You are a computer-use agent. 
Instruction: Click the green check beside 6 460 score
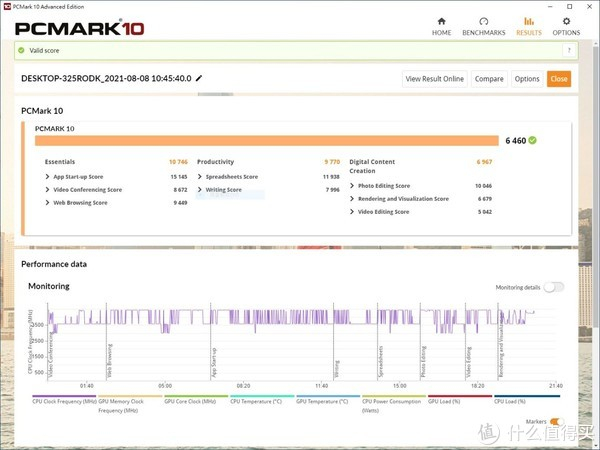532,140
